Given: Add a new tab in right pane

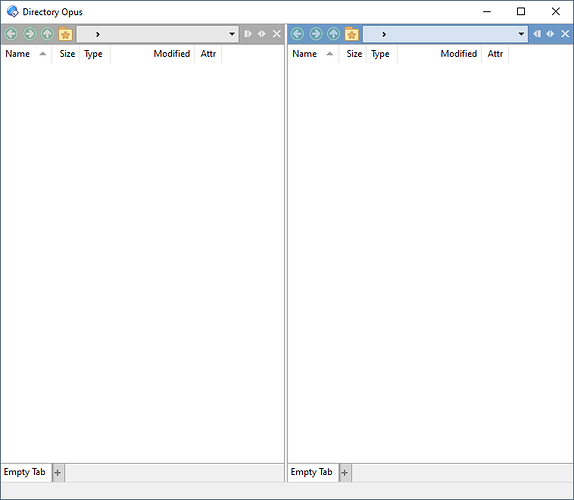Looking at the screenshot, I should pos(345,473).
